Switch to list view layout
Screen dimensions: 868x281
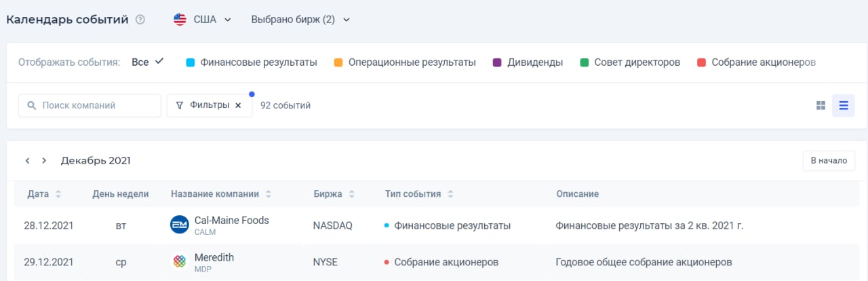click(x=844, y=106)
